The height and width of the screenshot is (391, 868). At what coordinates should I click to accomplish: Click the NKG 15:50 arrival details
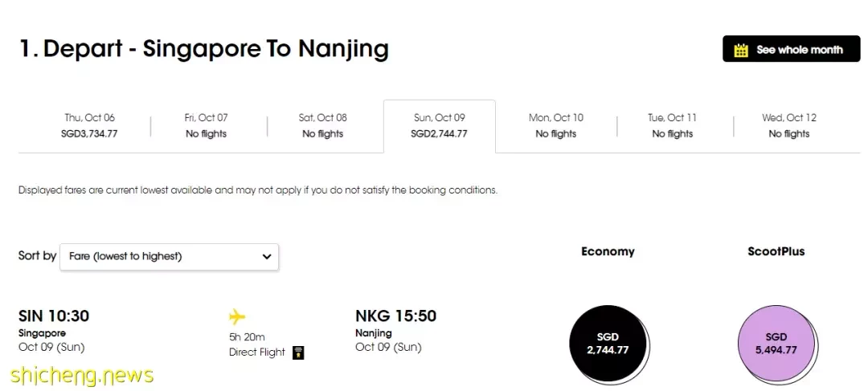pyautogui.click(x=395, y=331)
